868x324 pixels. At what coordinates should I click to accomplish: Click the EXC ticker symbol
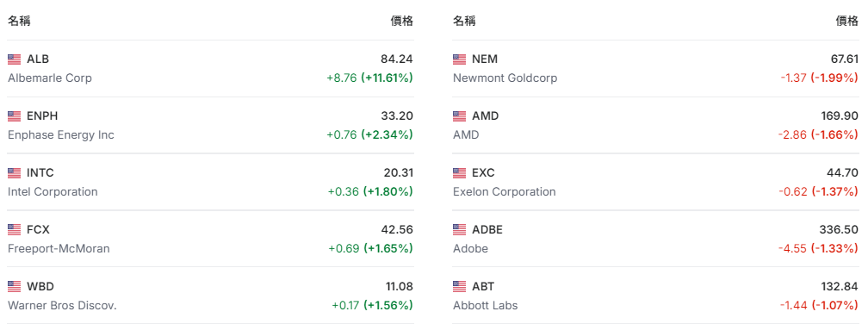483,173
